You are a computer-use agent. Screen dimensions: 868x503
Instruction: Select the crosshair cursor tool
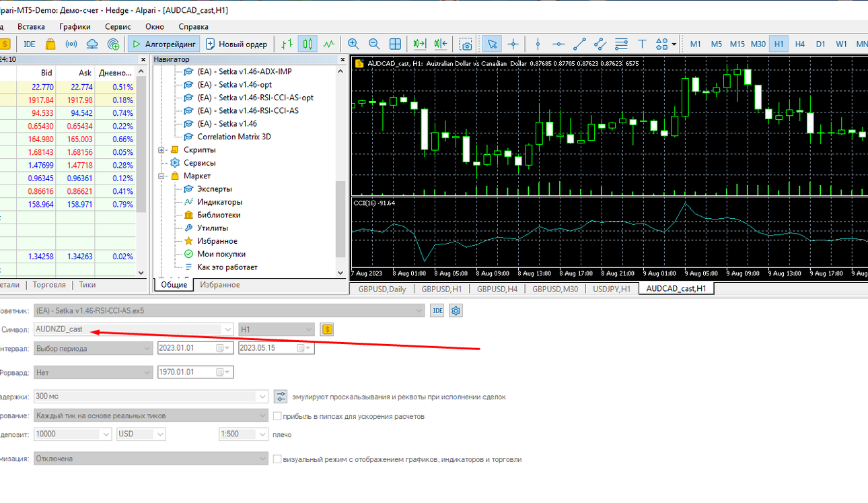click(513, 44)
